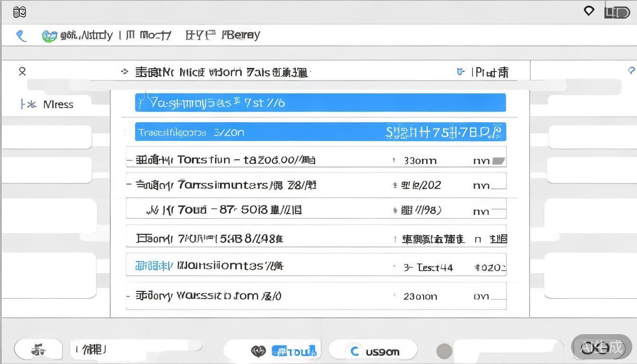The height and width of the screenshot is (364, 637).
Task: Click the USgom button in bottom bar
Action: (x=373, y=351)
